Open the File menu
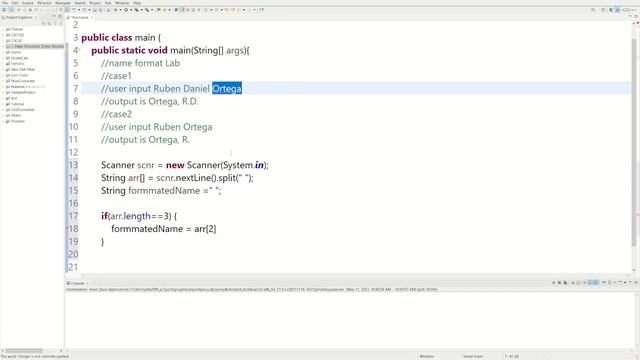640x360 pixels. [x=5, y=3]
